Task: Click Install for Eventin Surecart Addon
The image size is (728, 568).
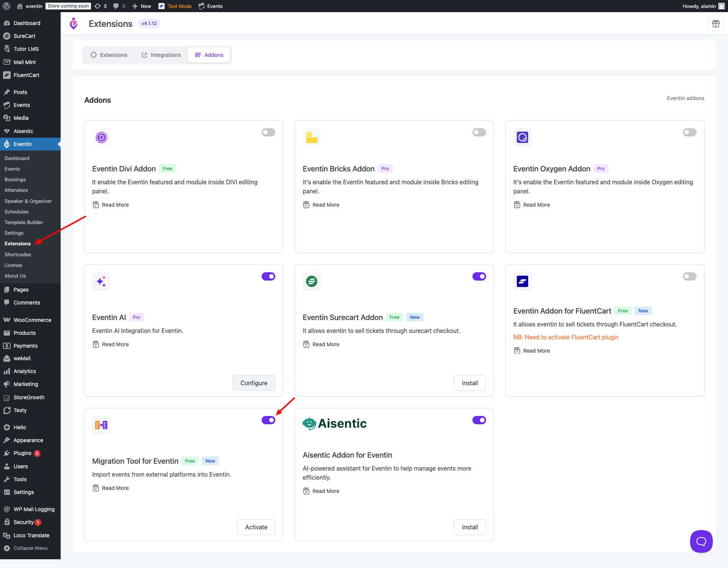Action: (x=470, y=383)
